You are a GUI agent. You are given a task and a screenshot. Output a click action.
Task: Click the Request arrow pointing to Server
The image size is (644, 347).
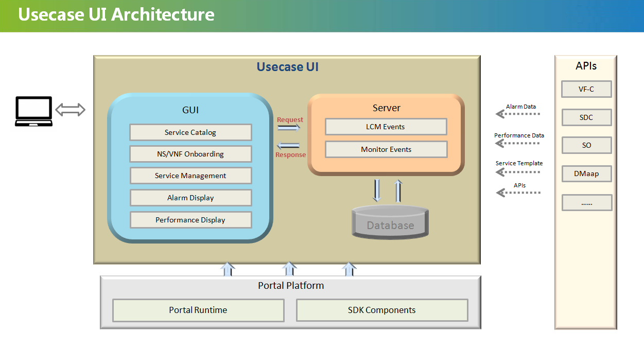click(x=288, y=128)
